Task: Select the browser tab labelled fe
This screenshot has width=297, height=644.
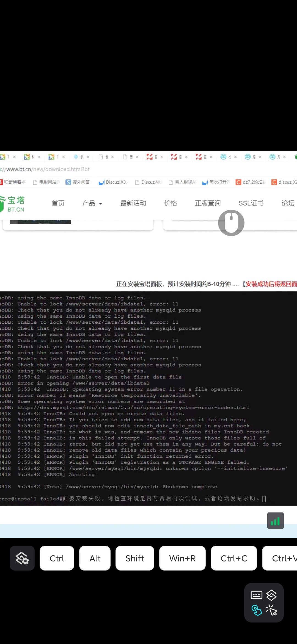Action: (x=29, y=157)
